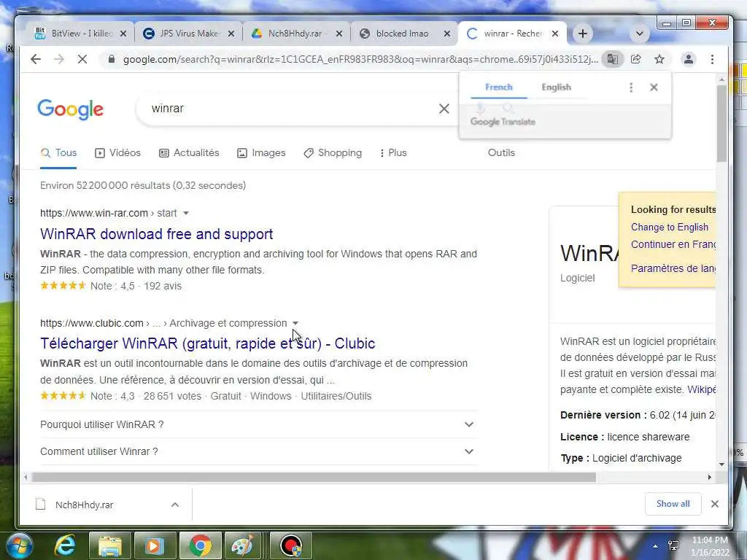Click the vertical scrollbar up arrow
This screenshot has height=560, width=747.
(721, 80)
